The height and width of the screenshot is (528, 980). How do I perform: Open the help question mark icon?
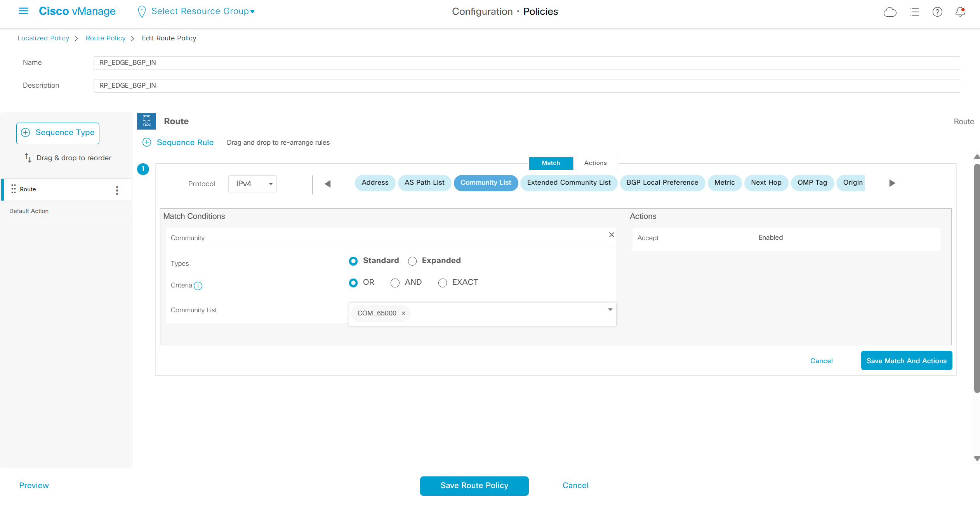[937, 12]
